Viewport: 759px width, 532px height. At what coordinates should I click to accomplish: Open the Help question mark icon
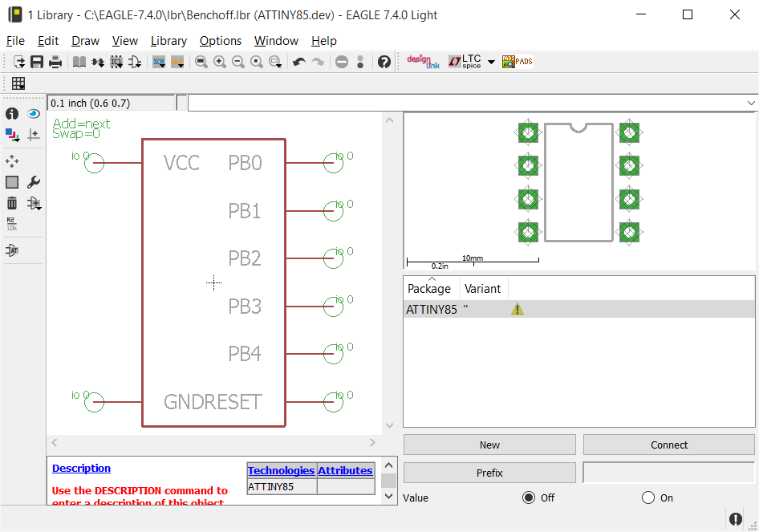[384, 62]
